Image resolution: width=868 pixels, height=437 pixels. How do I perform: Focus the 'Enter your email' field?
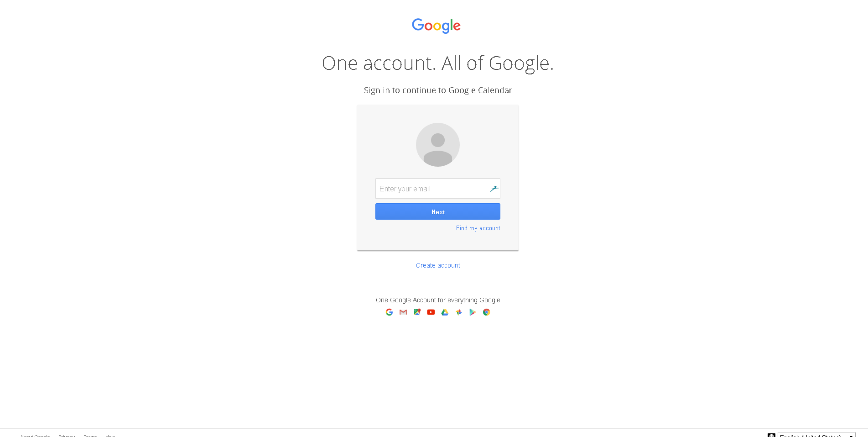tap(438, 189)
